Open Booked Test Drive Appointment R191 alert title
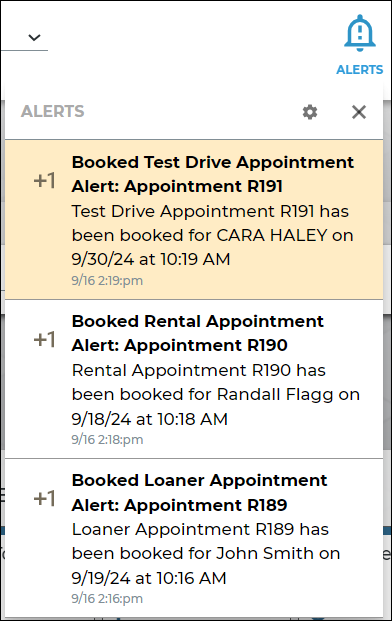Screen dimensions: 392x621 coord(213,174)
